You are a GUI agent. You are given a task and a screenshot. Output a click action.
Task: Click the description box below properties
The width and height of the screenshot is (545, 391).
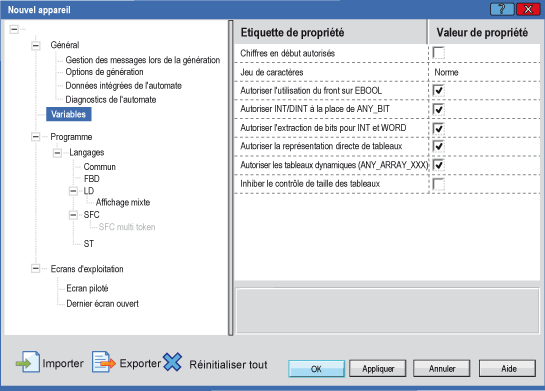click(x=387, y=310)
